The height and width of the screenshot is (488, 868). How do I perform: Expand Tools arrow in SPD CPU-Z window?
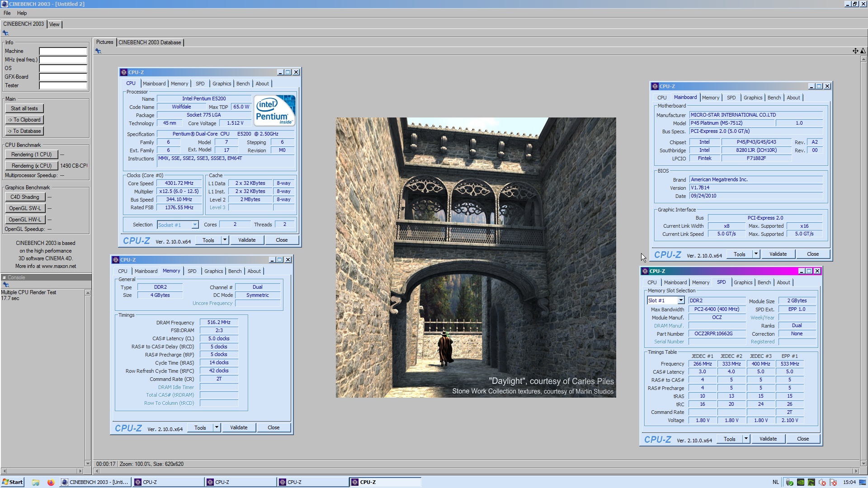point(746,439)
